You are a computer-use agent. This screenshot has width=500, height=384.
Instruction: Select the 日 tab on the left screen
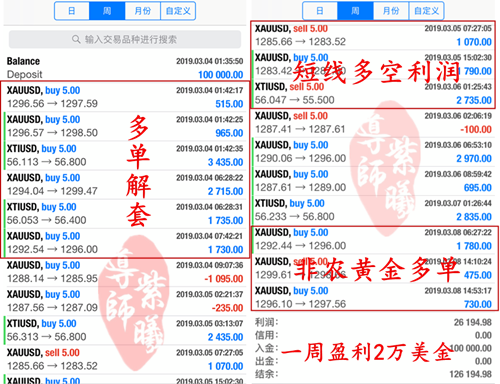72,11
